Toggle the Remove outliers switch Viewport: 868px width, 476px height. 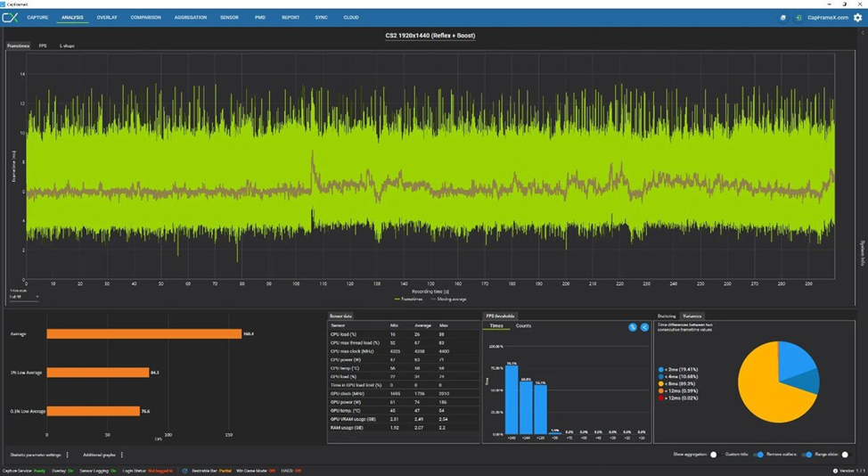pyautogui.click(x=807, y=455)
